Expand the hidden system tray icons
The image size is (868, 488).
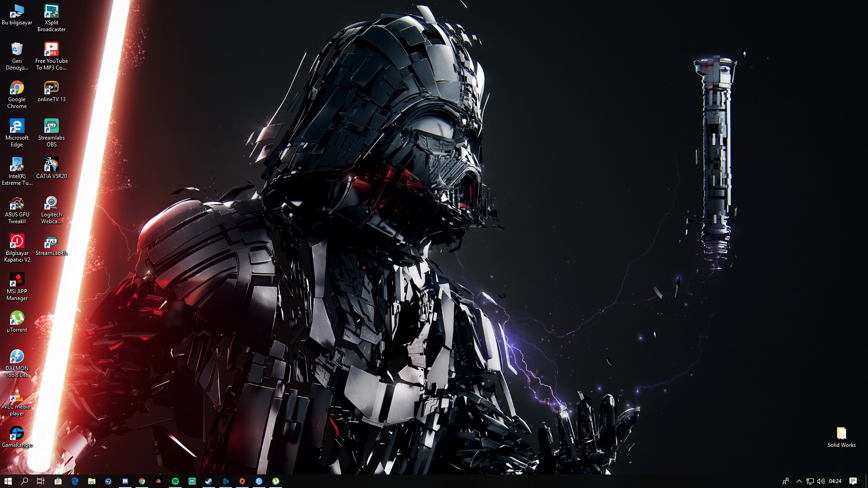point(799,481)
